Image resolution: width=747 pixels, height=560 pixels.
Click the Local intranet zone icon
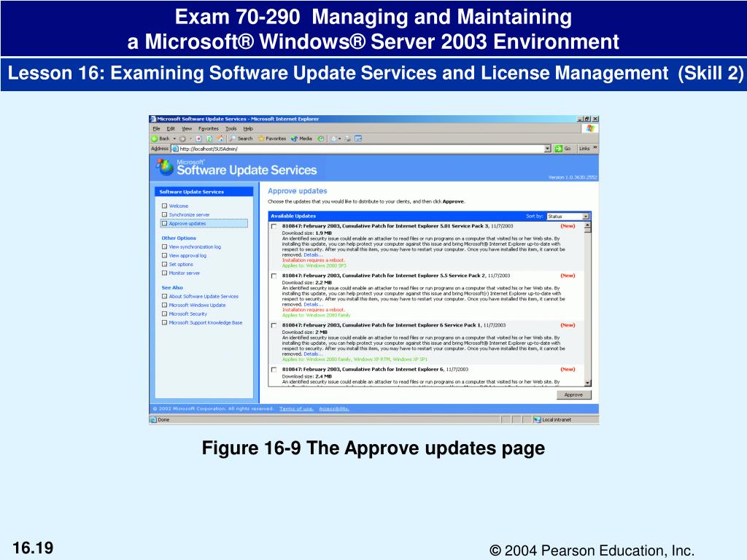point(537,419)
